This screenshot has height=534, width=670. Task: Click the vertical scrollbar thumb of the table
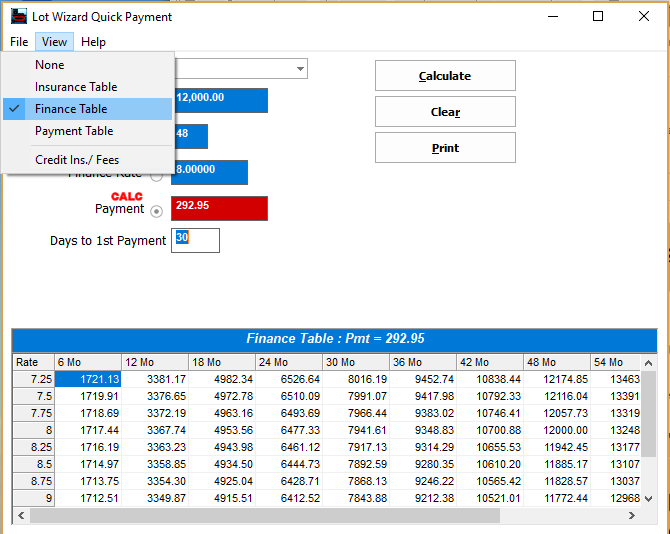648,414
